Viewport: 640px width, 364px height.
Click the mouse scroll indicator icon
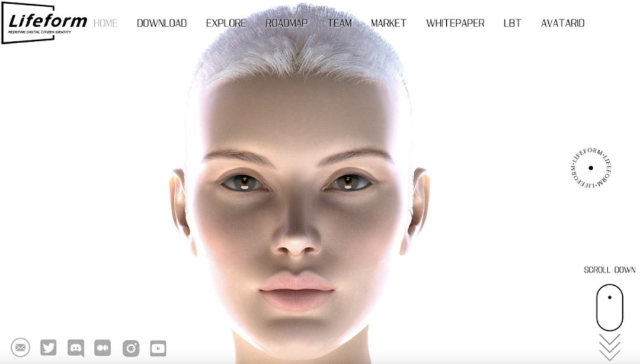[609, 307]
